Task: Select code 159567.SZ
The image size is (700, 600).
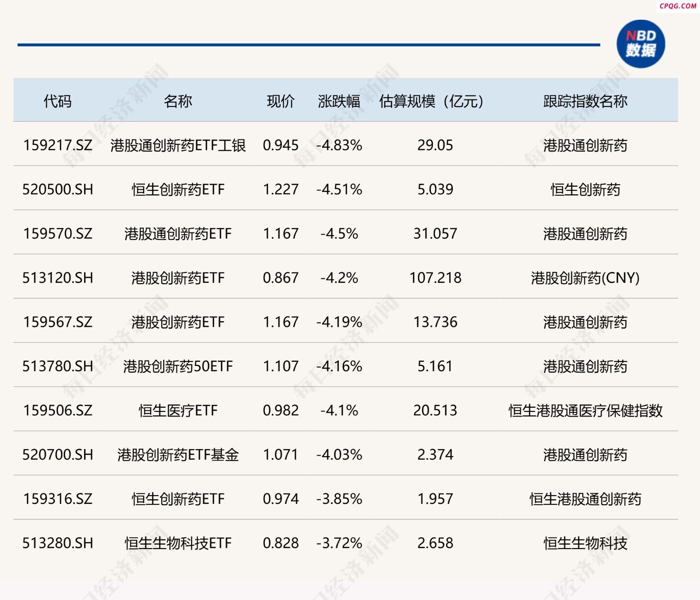Action: (58, 322)
